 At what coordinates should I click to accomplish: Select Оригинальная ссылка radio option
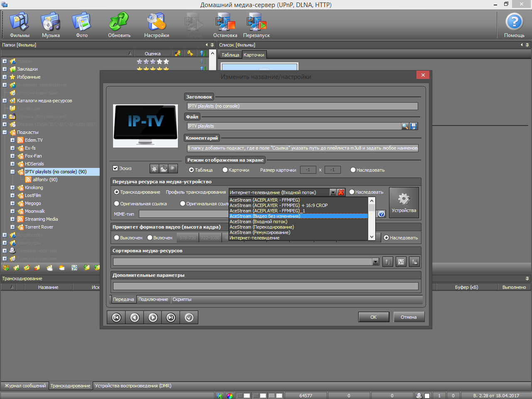[x=117, y=204]
